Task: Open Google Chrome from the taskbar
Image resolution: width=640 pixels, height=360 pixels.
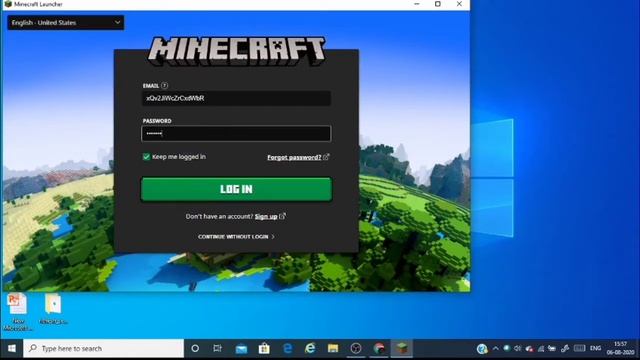Action: tap(379, 348)
